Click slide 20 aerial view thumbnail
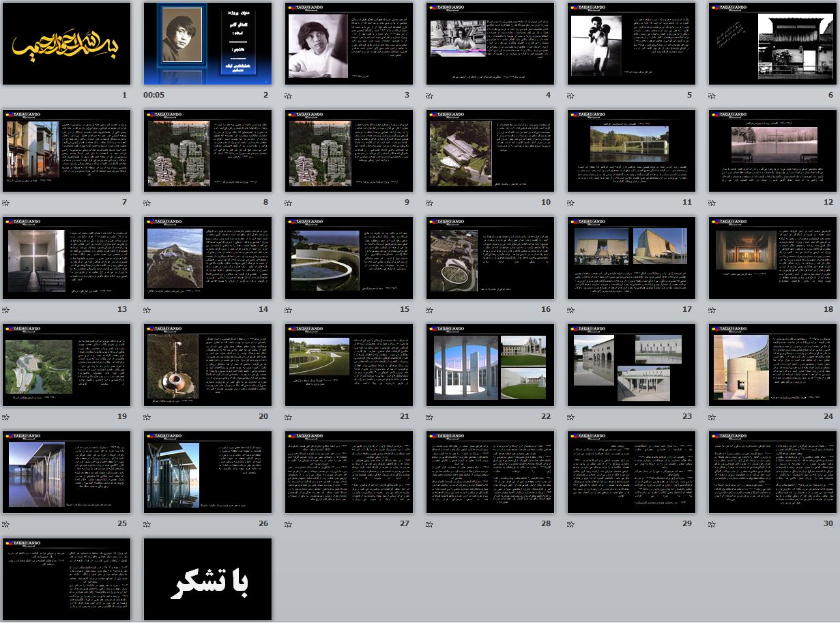The width and height of the screenshot is (840, 623). (x=207, y=365)
